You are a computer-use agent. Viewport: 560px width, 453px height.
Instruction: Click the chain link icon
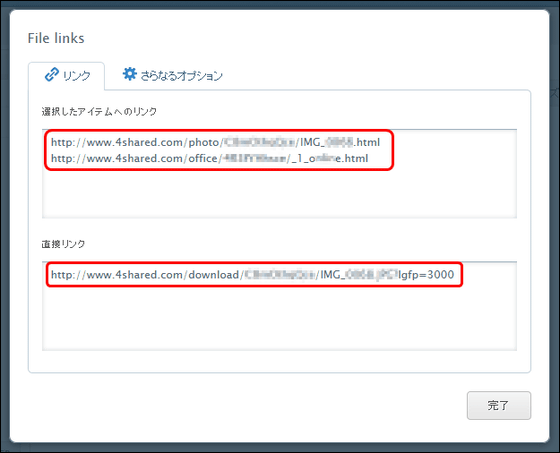click(x=51, y=75)
